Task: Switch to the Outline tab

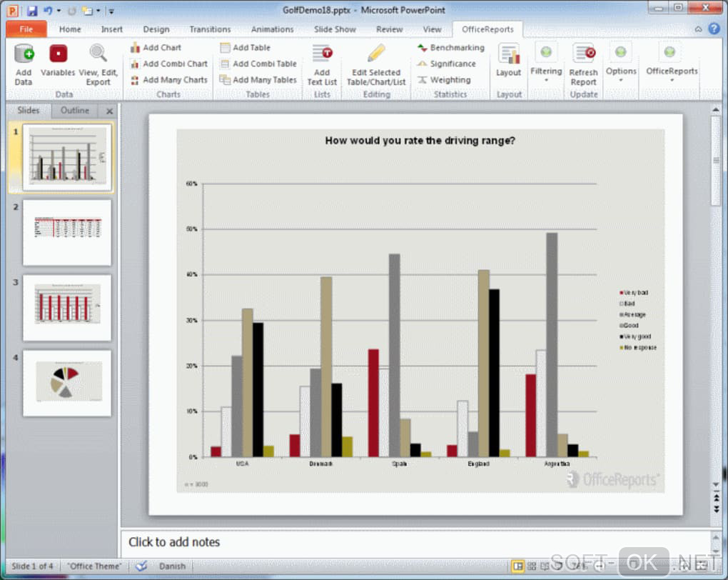Action: 75,111
